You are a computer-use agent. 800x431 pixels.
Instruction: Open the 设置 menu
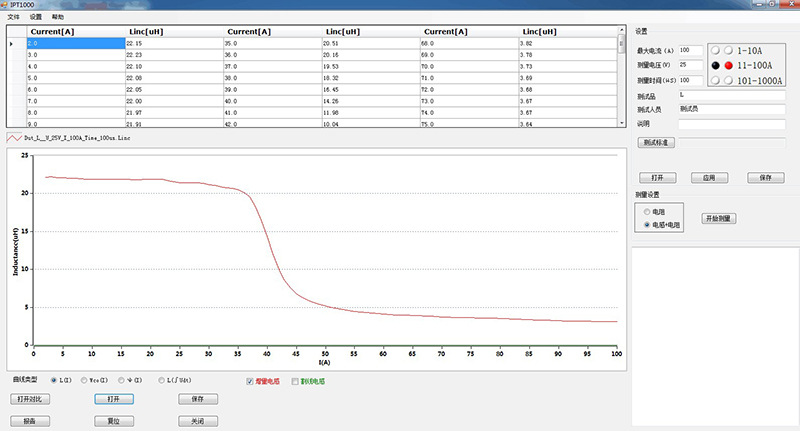pyautogui.click(x=36, y=17)
